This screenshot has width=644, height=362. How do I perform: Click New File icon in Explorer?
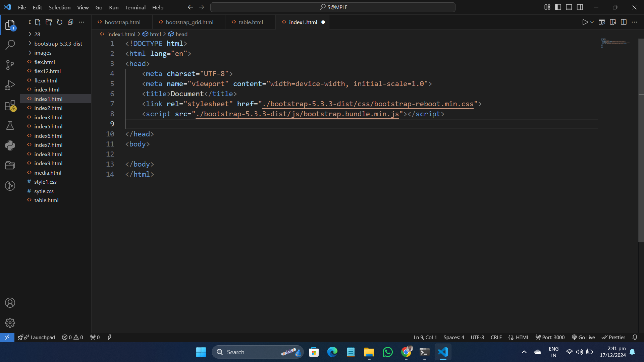(x=38, y=22)
